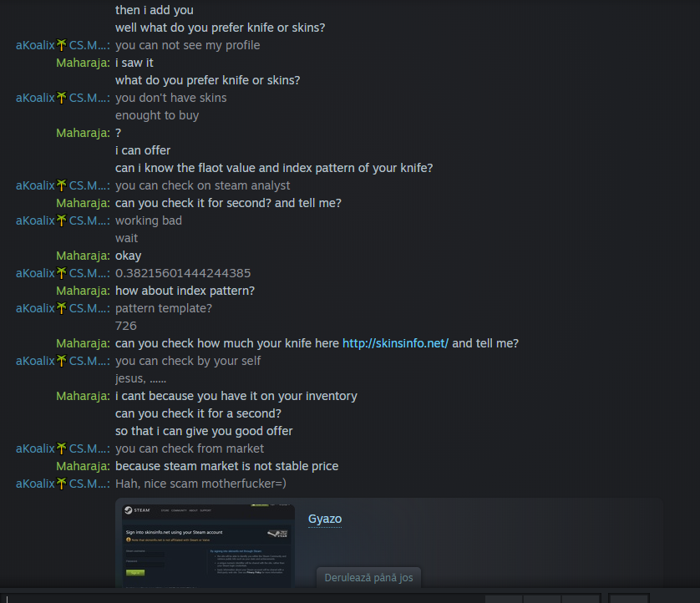Click palm tree icon beside 'you can check by your self'
This screenshot has width=700, height=603.
pyautogui.click(x=61, y=361)
